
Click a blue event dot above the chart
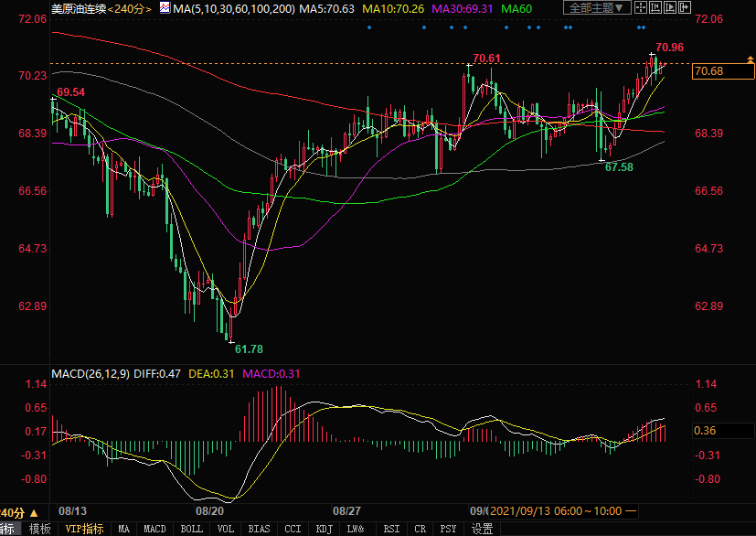click(x=369, y=27)
